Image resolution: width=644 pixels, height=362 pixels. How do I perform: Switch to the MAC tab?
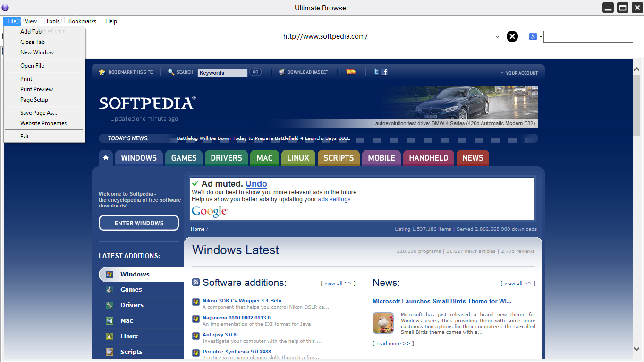click(264, 158)
